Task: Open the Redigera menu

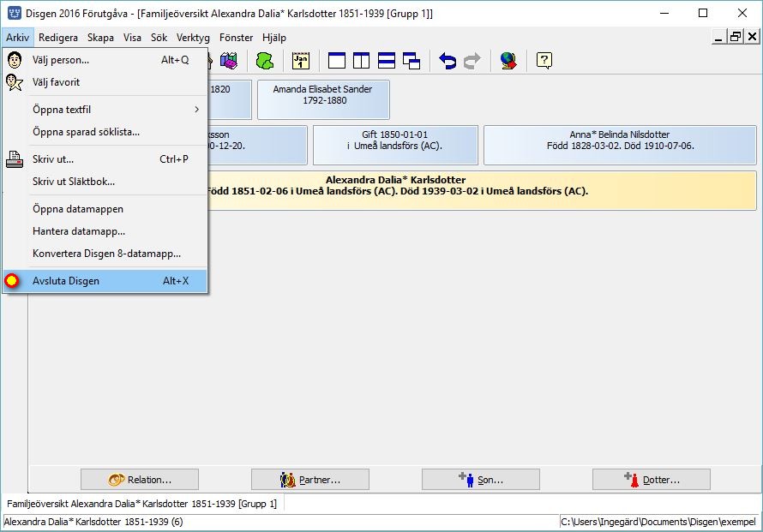Action: (58, 38)
